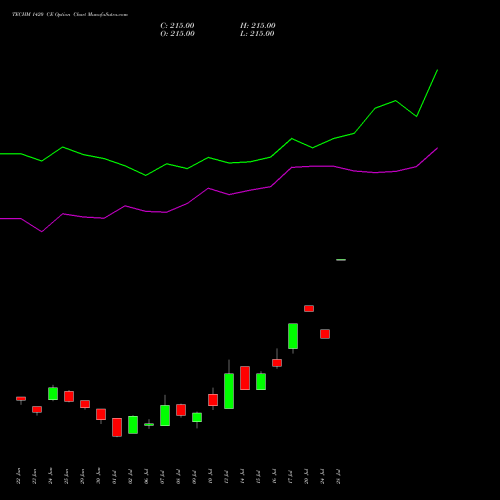500x500 pixels.
Task: Select the 17 Jul date label
Action: point(291,477)
